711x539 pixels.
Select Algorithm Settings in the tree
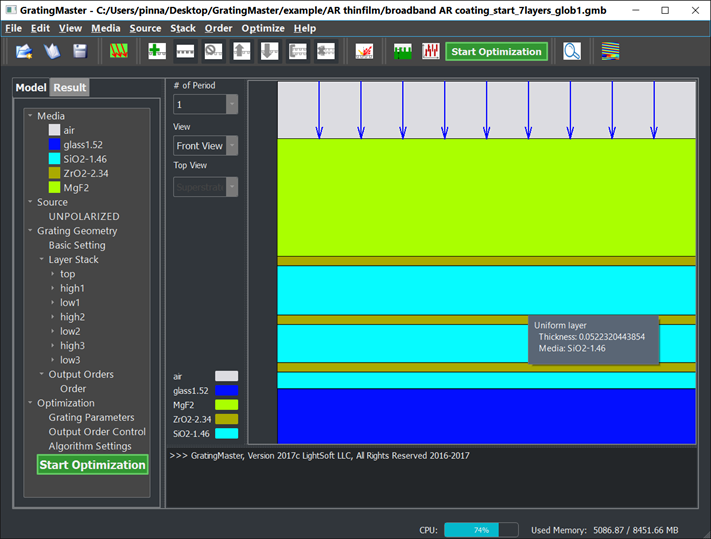pyautogui.click(x=90, y=446)
